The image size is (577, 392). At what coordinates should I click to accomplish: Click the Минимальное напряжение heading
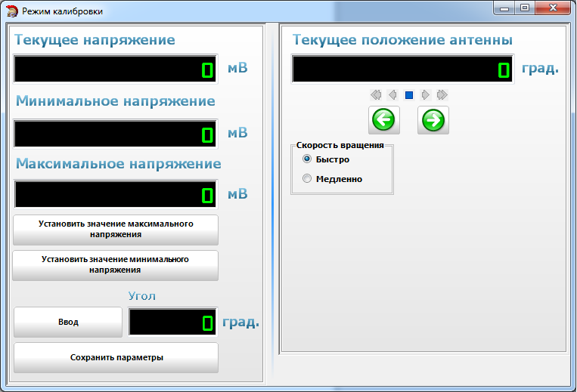pos(116,100)
